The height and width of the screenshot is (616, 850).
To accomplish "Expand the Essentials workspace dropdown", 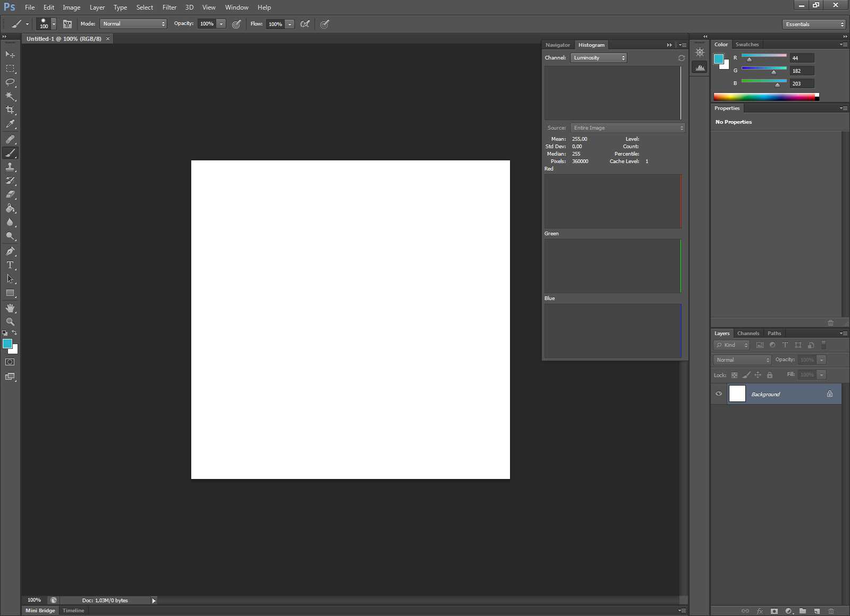I will click(x=813, y=24).
